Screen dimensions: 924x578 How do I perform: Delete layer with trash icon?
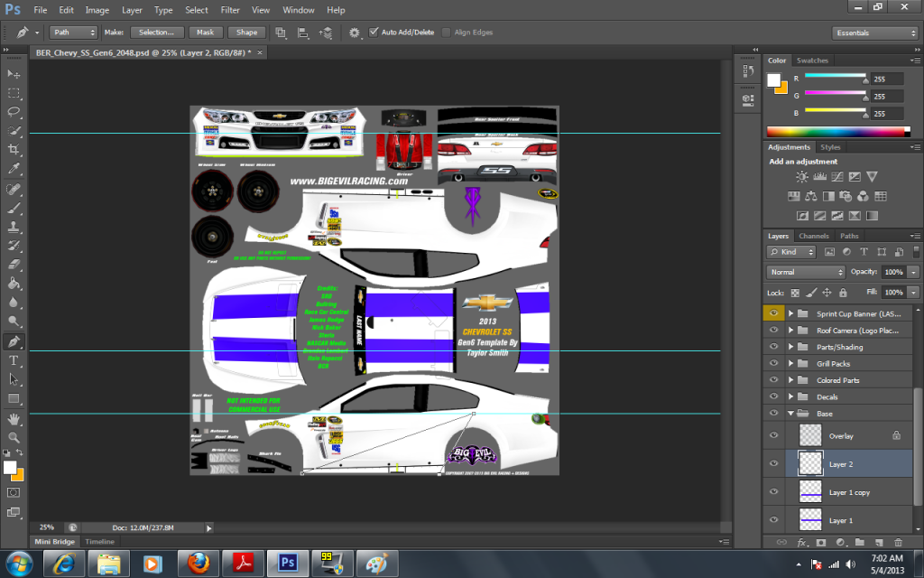click(898, 542)
